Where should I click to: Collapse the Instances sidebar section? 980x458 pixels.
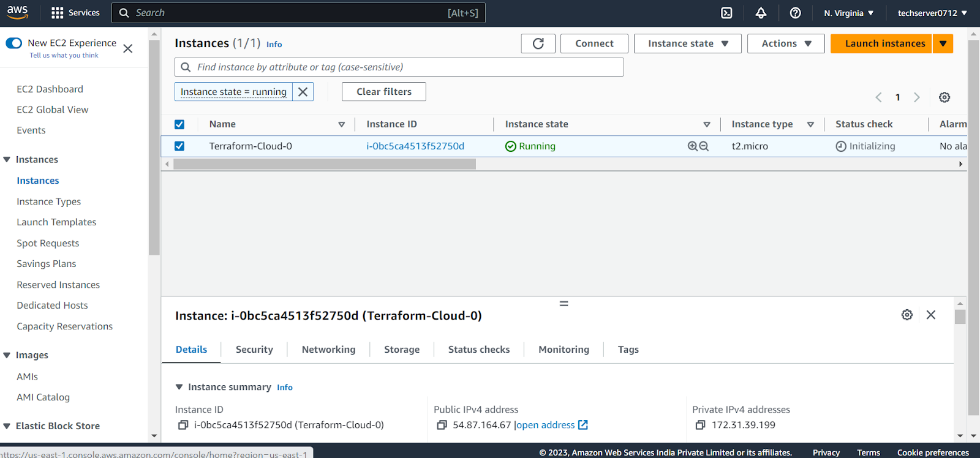[x=7, y=160]
